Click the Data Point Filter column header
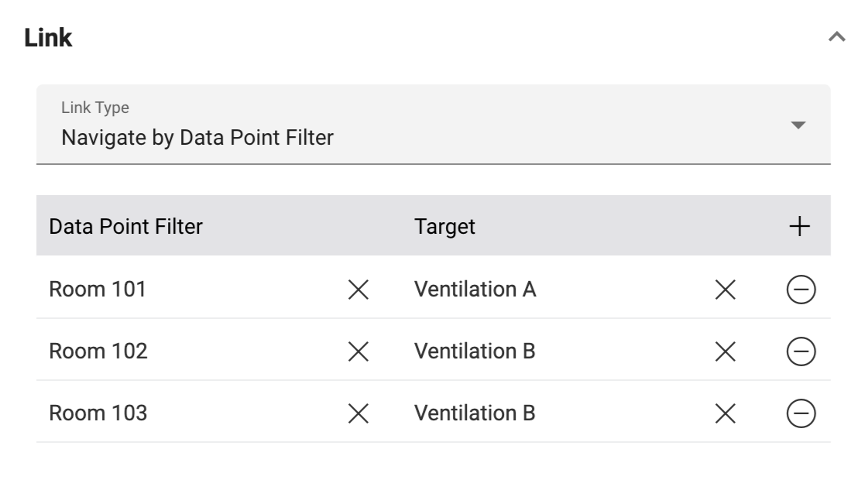This screenshot has width=868, height=480. coord(125,227)
